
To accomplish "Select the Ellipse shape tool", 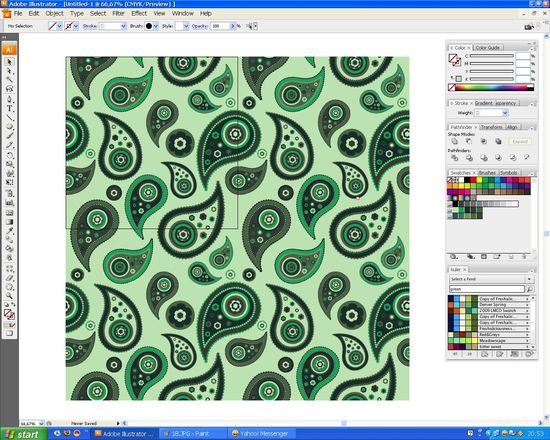I will click(x=9, y=127).
